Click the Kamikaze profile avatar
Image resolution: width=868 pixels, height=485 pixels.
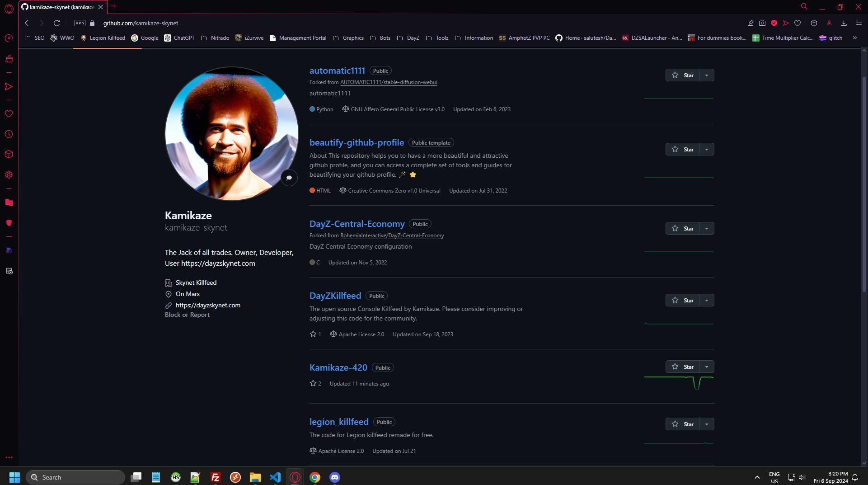tap(231, 133)
